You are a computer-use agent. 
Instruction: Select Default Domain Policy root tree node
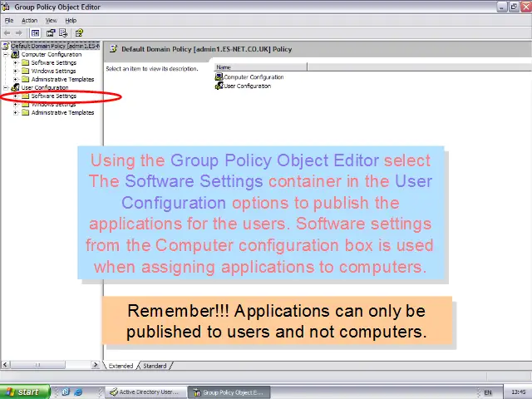point(53,47)
